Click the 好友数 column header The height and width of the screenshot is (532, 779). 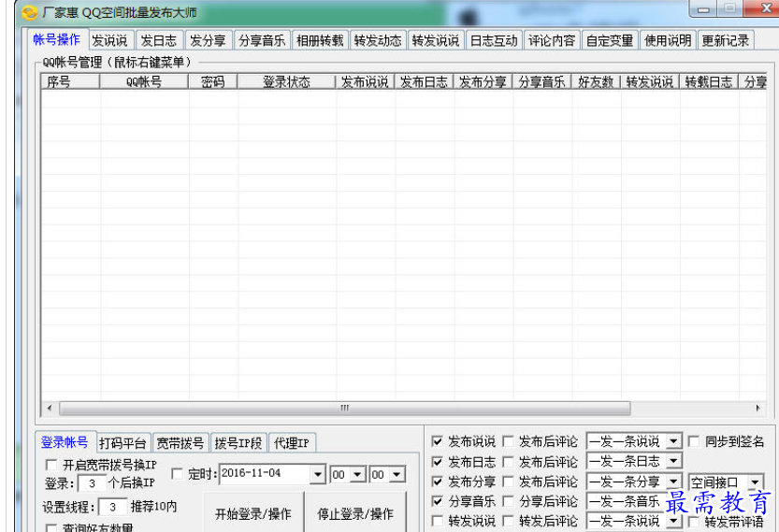pyautogui.click(x=596, y=81)
